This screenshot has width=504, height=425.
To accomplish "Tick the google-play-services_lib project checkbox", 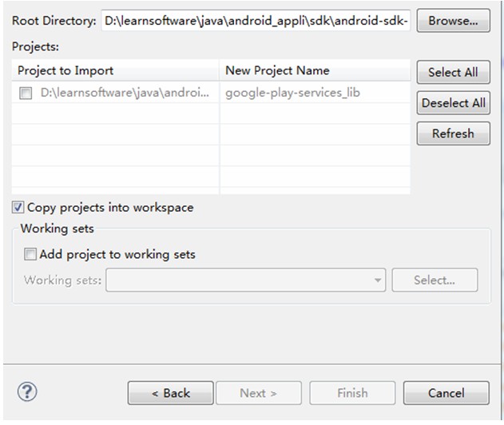I will 26,93.
